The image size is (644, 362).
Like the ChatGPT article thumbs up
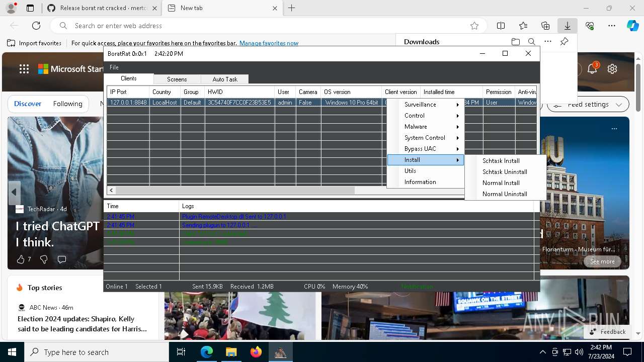(21, 259)
